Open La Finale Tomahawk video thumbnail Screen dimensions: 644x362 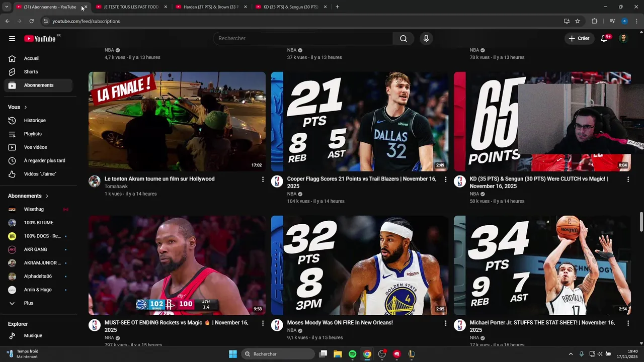click(177, 121)
